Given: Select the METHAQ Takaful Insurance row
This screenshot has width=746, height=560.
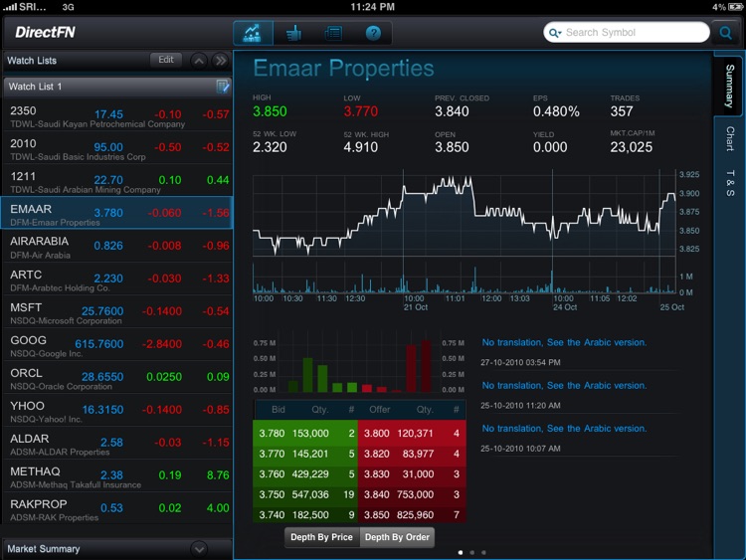Looking at the screenshot, I should tap(117, 476).
